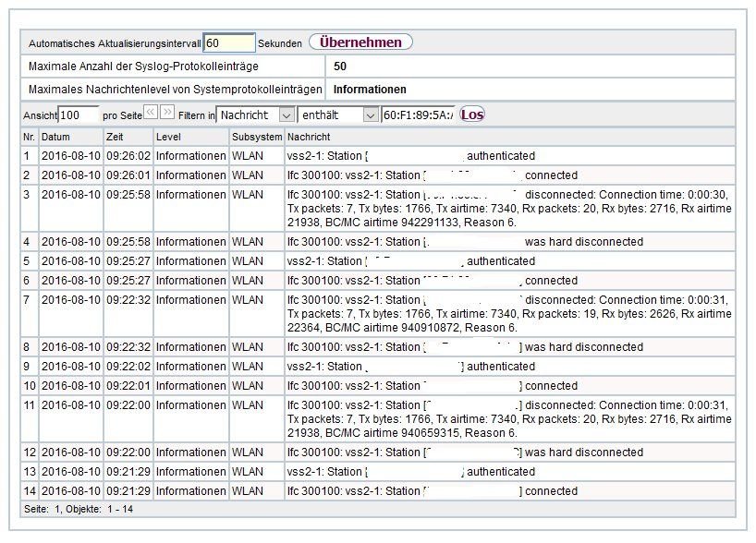Screen dimensions: 756x543
Task: Go to the next page of log entries
Action: (167, 113)
